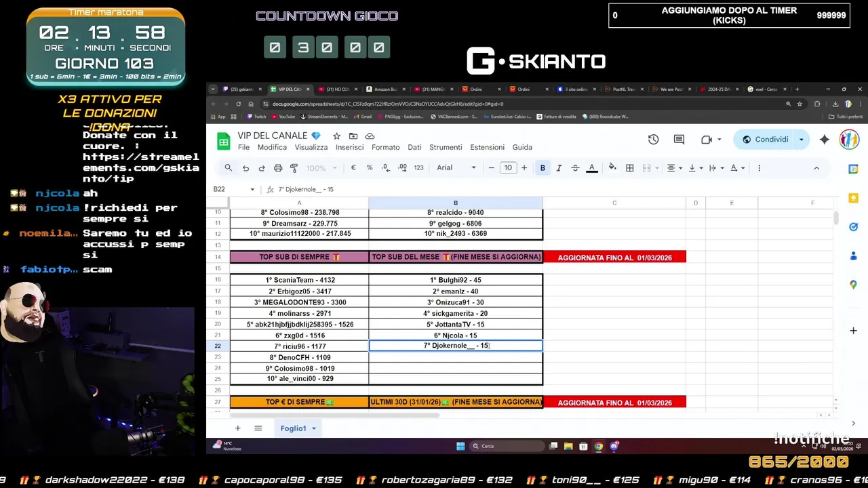Open the share options arrow next to Condividi

tap(801, 140)
